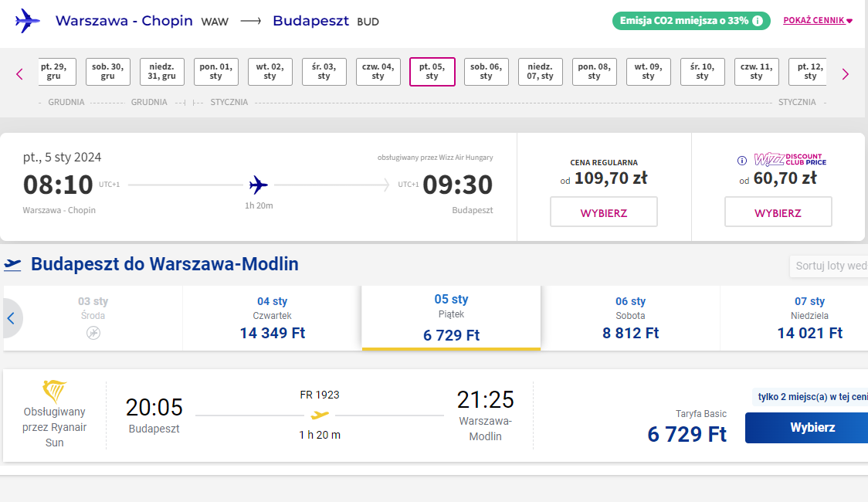Screen dimensions: 868x502
Task: Go to earlier Ryanair dates arrow
Action: tap(11, 318)
